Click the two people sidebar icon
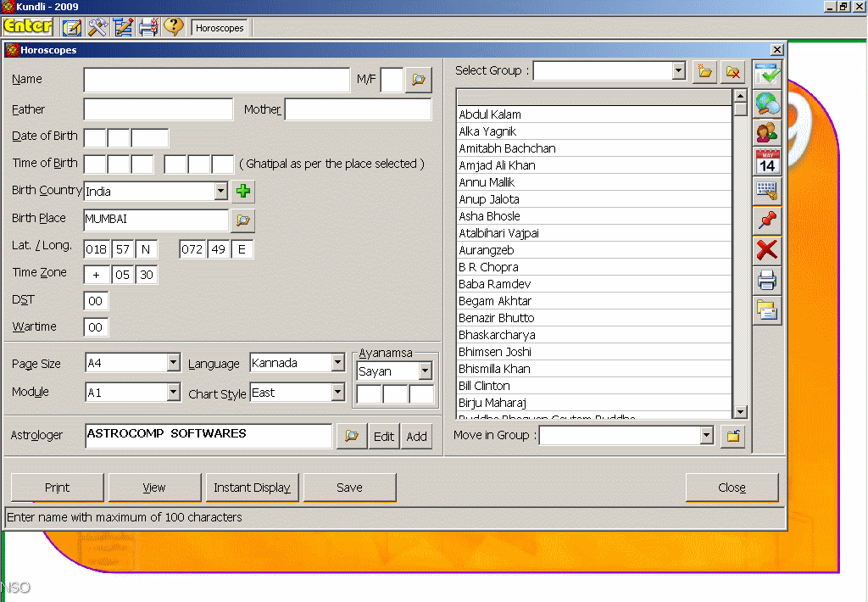The height and width of the screenshot is (602, 868). [x=767, y=132]
